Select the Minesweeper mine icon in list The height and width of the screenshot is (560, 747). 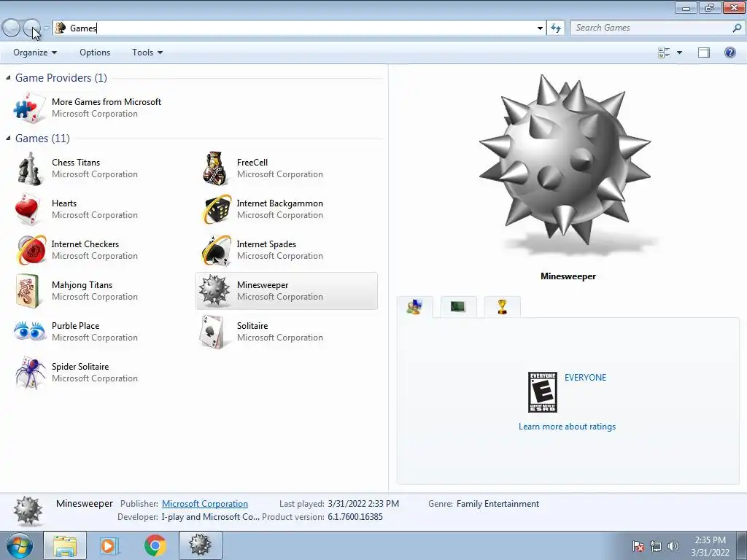pos(214,290)
